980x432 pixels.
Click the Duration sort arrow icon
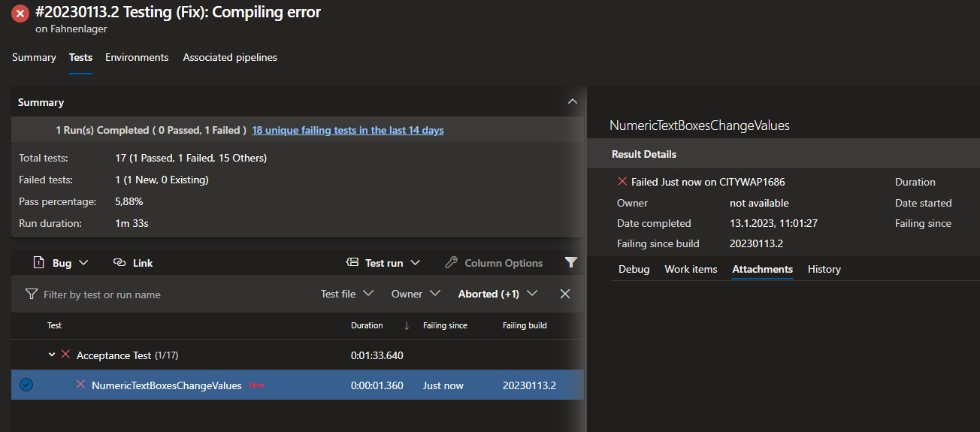click(407, 325)
